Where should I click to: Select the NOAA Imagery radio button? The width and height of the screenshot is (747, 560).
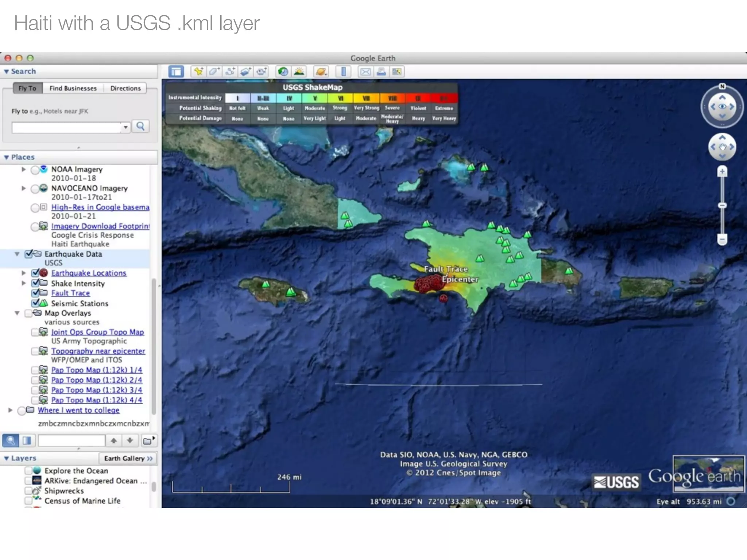click(x=35, y=170)
